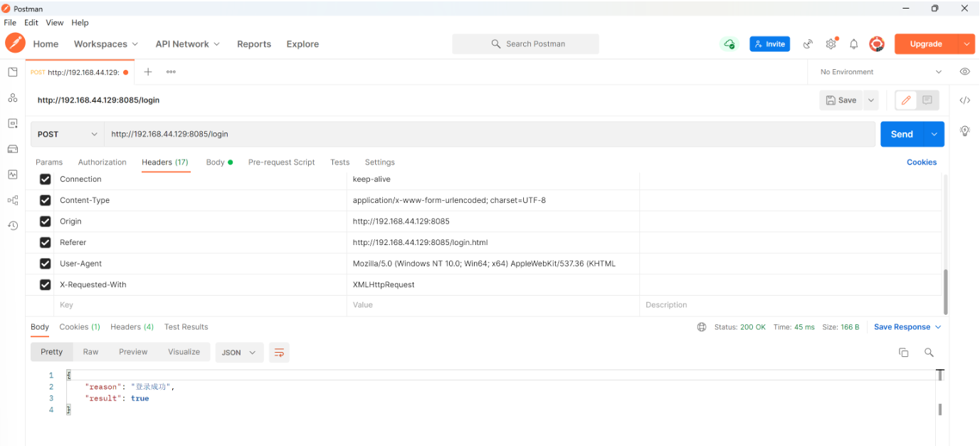The image size is (980, 446).
Task: Open the JSON format dropdown
Action: click(239, 353)
